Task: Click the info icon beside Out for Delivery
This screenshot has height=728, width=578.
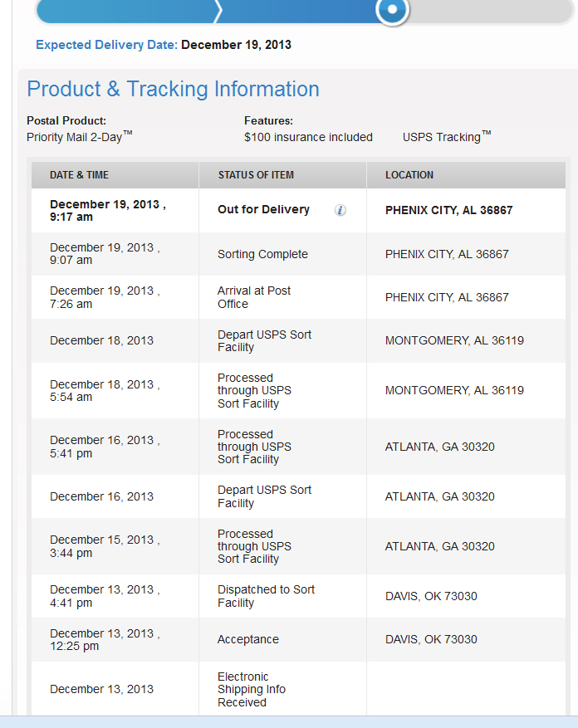Action: click(x=340, y=210)
